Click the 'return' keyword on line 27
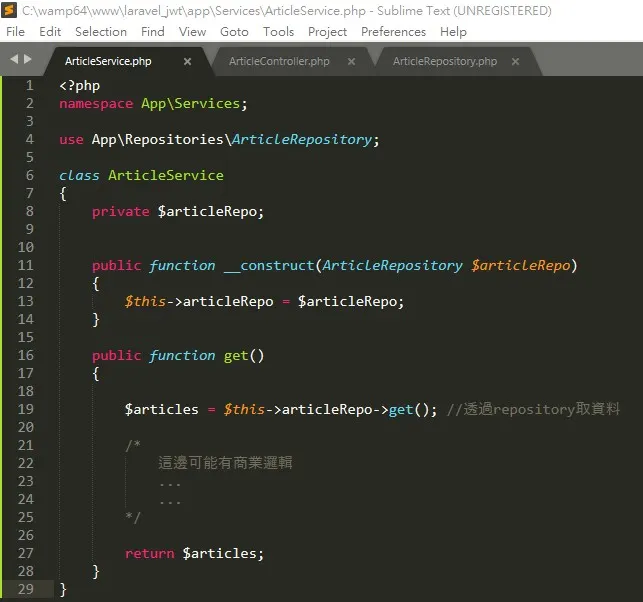The image size is (643, 602). click(x=150, y=554)
